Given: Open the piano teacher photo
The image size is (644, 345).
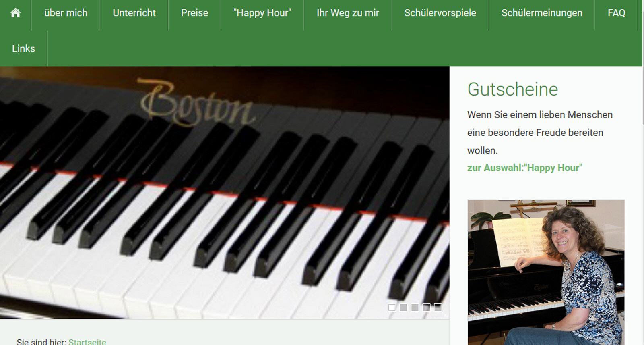Looking at the screenshot, I should click(x=546, y=272).
